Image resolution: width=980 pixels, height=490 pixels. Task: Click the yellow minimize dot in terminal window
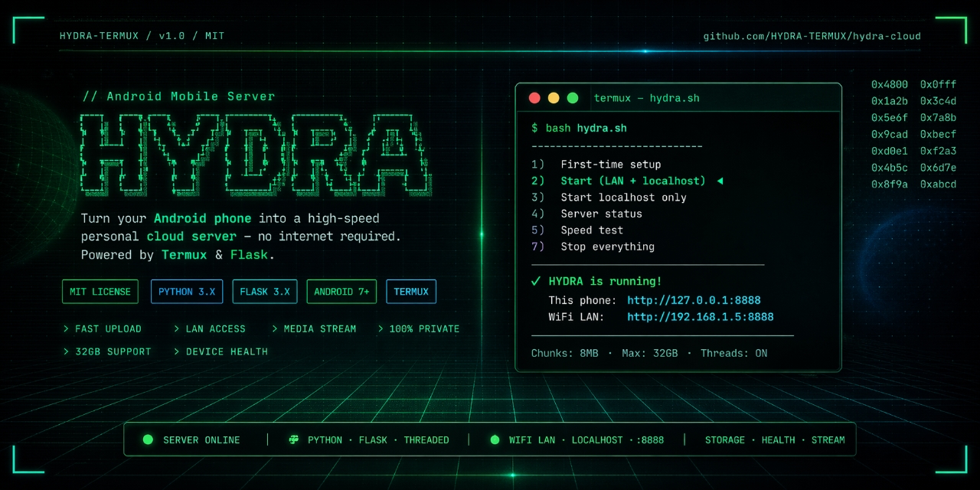coord(554,98)
